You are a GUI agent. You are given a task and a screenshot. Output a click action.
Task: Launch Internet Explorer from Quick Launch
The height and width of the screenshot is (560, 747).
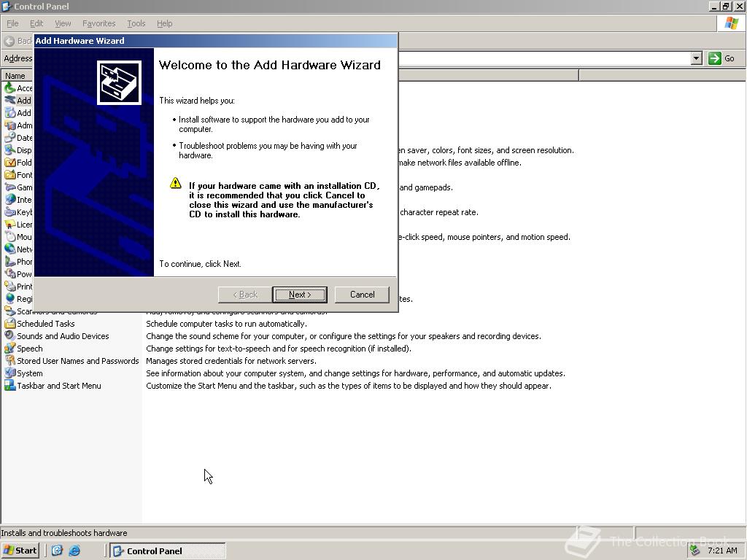click(74, 551)
